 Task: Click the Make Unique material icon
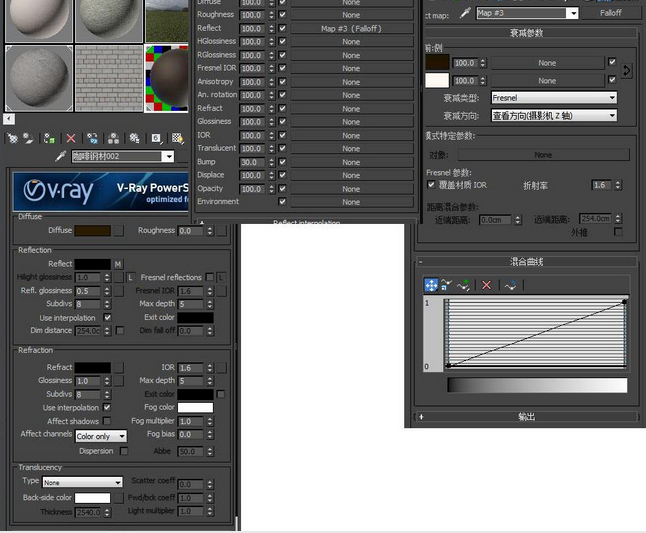pos(113,138)
